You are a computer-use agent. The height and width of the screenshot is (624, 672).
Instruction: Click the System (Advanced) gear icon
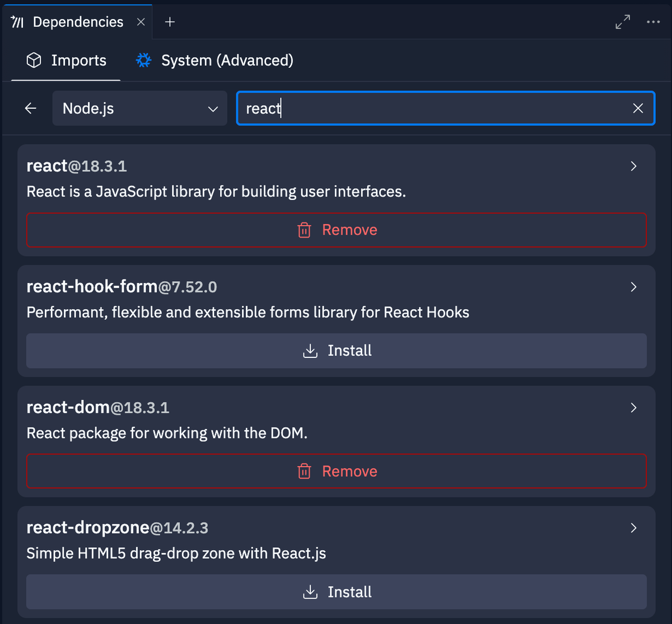click(143, 60)
